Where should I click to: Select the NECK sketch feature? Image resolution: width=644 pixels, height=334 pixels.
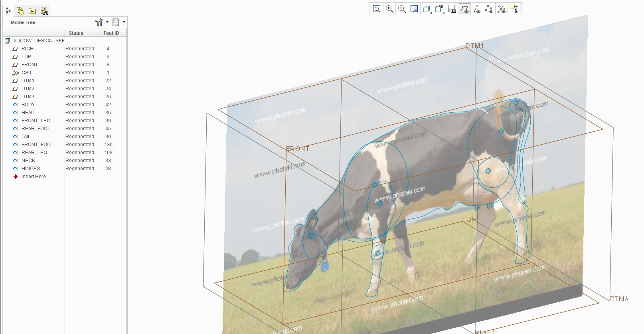[28, 161]
